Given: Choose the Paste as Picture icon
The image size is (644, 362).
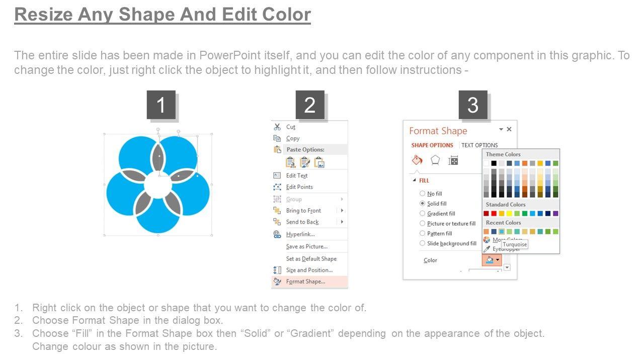Looking at the screenshot, I should (x=319, y=162).
